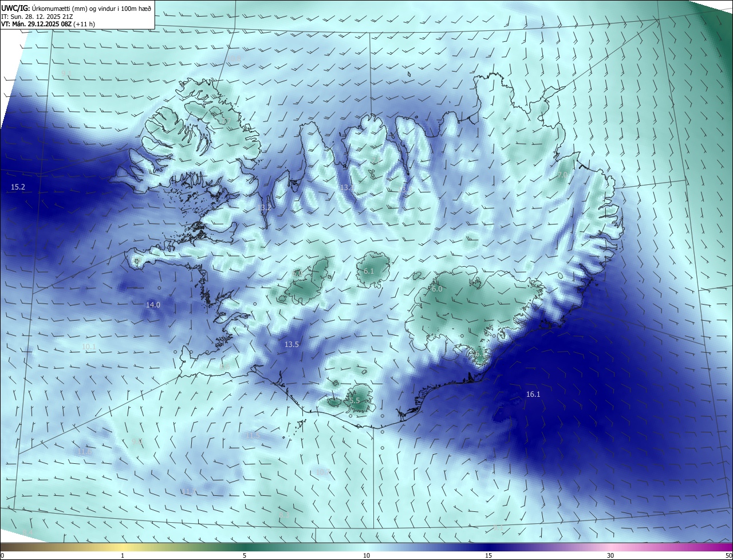
Task: Click the 14.0 precipitation value label
Action: point(153,305)
